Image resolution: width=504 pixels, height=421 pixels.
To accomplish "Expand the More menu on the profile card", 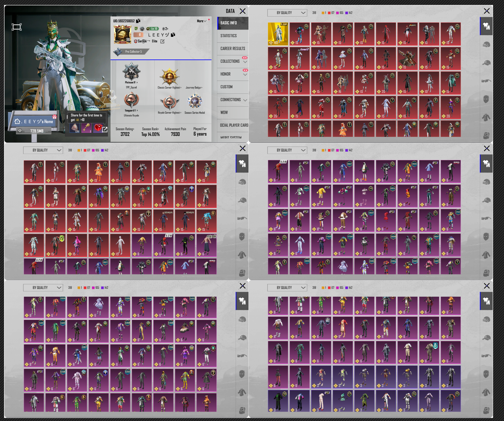I will click(x=202, y=21).
